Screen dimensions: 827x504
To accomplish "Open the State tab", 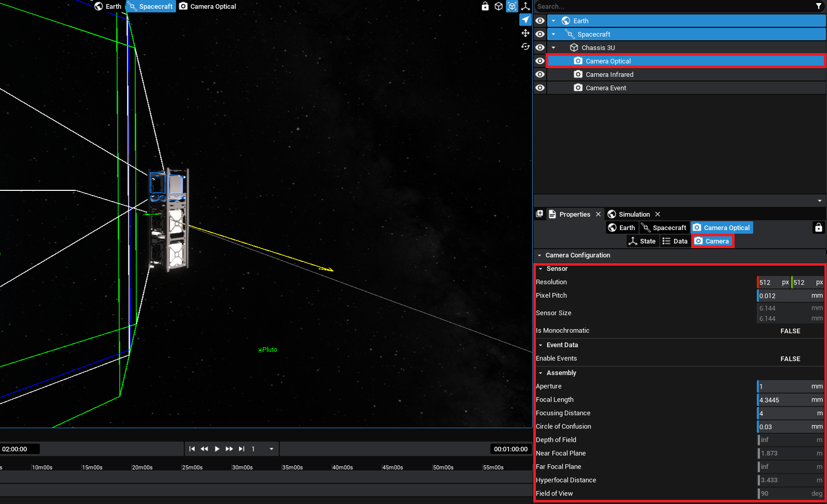I will coord(642,241).
